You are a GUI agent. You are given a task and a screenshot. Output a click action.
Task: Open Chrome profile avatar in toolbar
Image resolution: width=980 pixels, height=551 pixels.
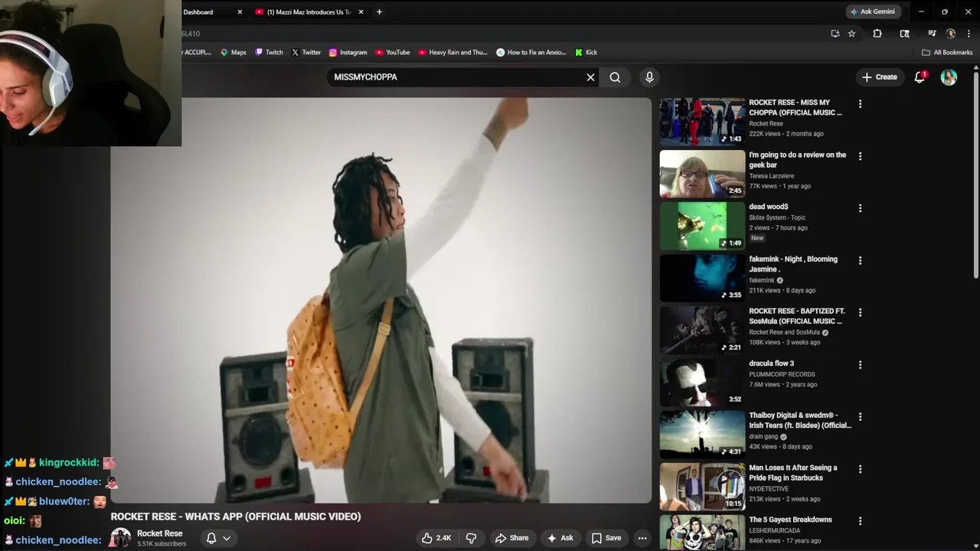[951, 34]
